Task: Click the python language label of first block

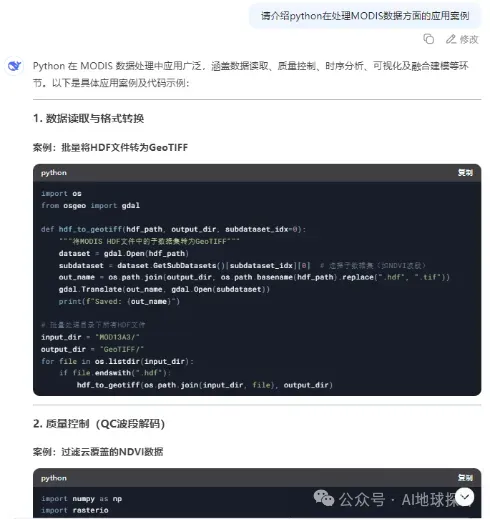Action: (54, 173)
